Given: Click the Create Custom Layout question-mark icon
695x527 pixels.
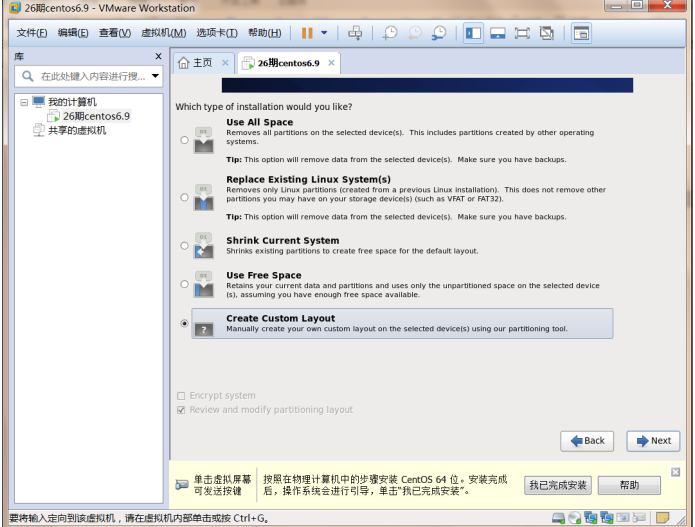Looking at the screenshot, I should pos(204,329).
